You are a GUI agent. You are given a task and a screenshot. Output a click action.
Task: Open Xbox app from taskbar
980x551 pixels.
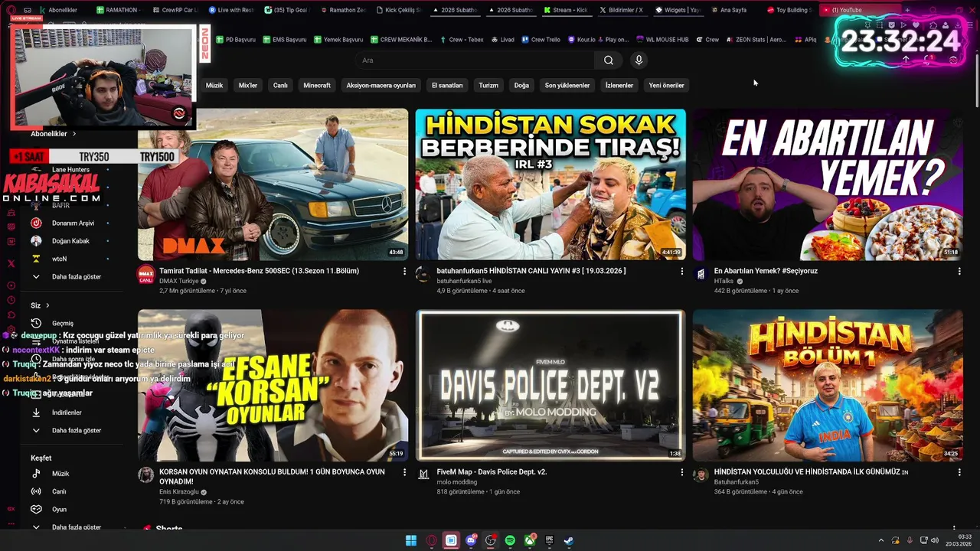(x=530, y=540)
